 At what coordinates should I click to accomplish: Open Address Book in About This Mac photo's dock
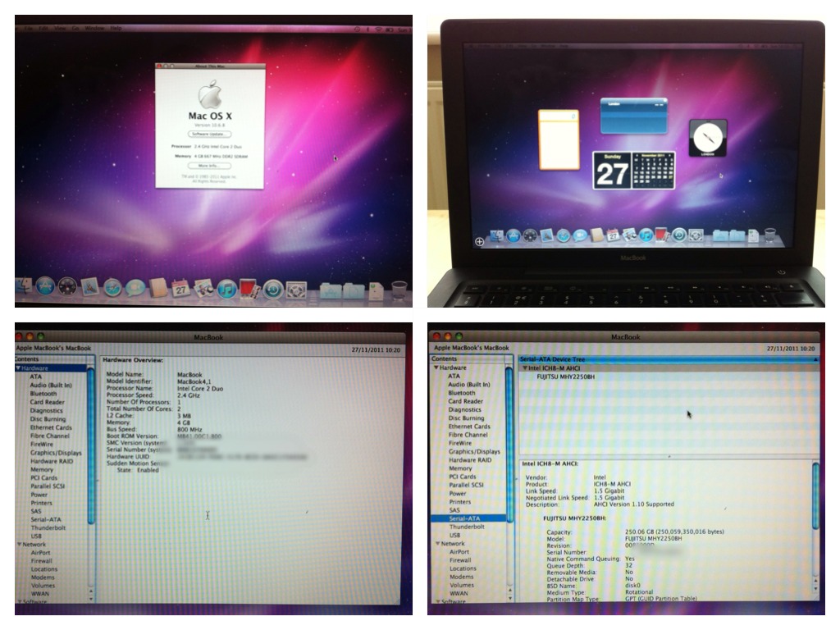click(x=158, y=288)
